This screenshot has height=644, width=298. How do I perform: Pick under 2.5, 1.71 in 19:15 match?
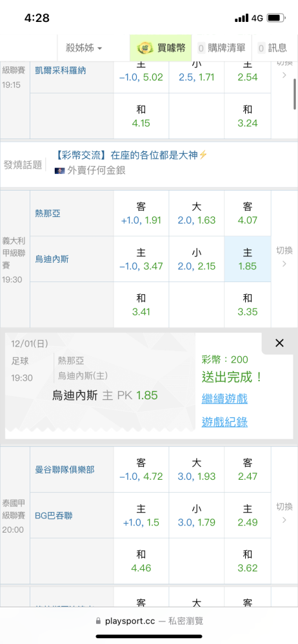click(x=197, y=77)
